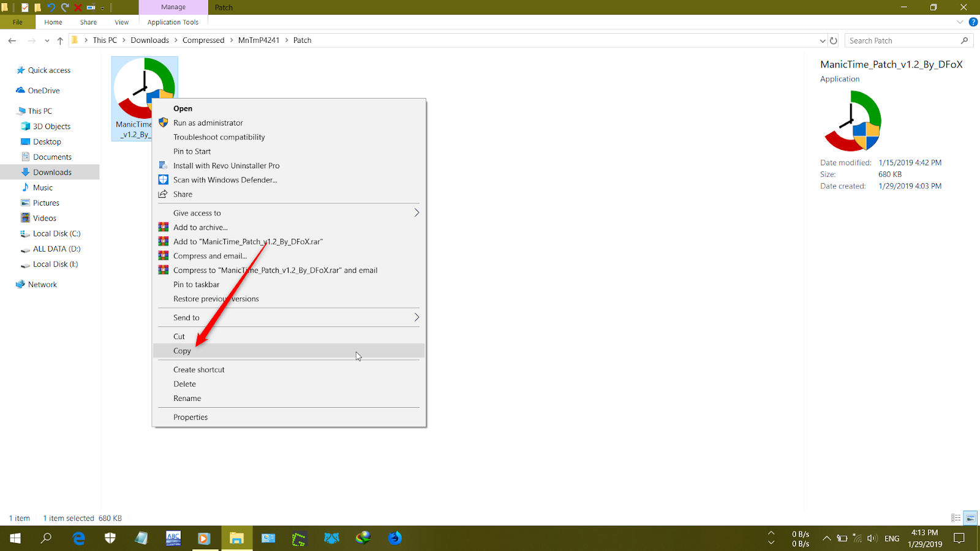Open Network in the navigation pane
Viewport: 980px width, 551px height.
click(x=42, y=285)
